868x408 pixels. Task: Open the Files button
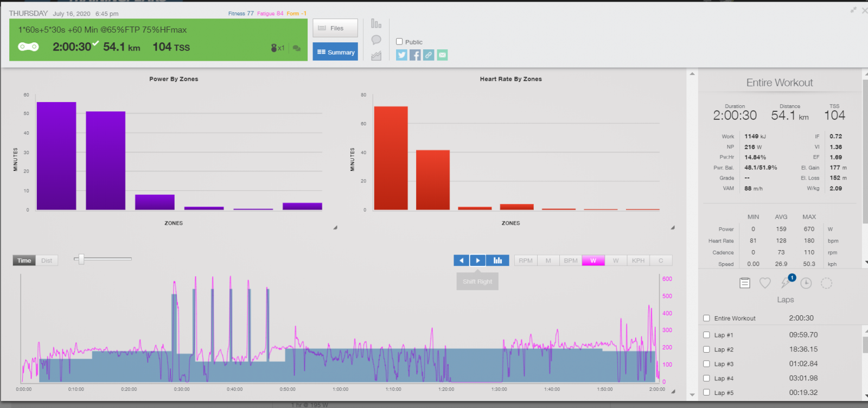(335, 28)
